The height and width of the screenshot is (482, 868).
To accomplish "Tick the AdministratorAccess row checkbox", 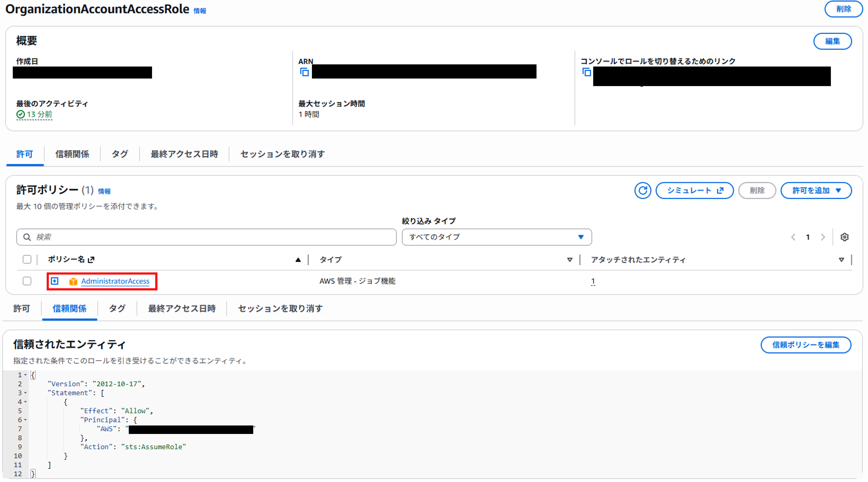I will (x=27, y=281).
